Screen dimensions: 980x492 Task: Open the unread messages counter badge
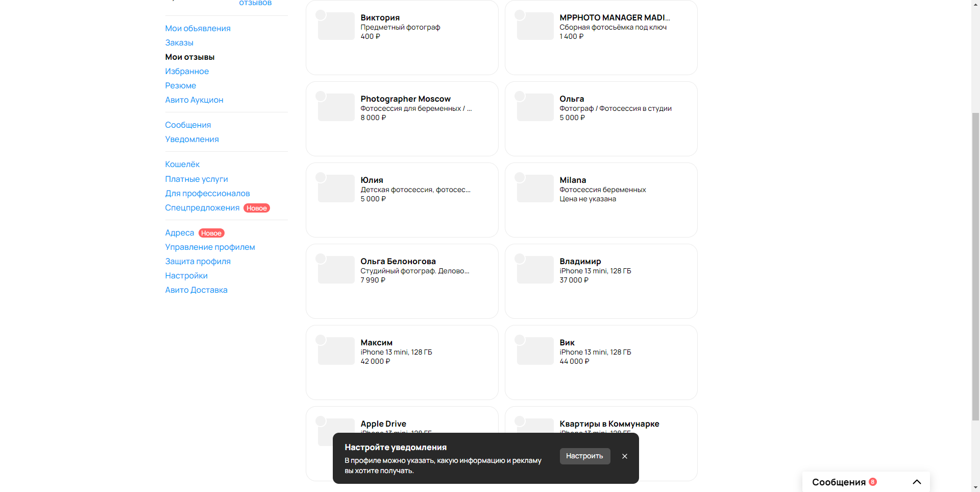click(873, 482)
